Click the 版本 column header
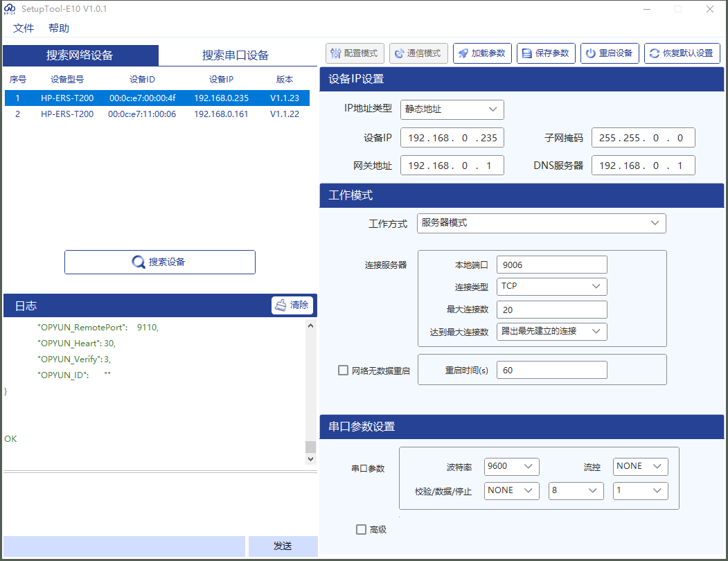728x561 pixels. tap(285, 80)
